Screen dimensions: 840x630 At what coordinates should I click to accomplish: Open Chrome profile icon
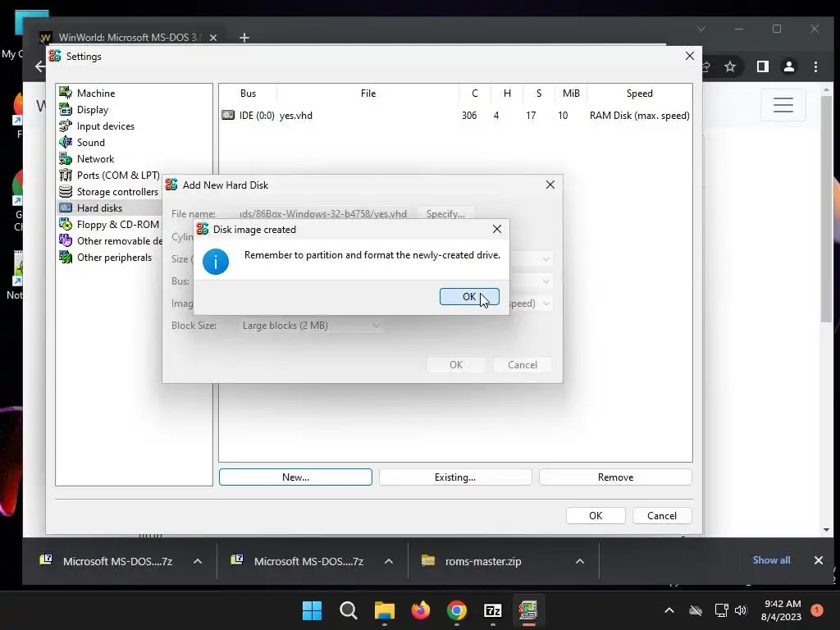[789, 66]
